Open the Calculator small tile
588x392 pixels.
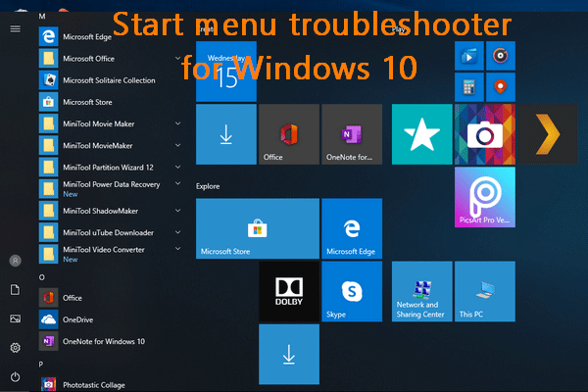point(468,87)
